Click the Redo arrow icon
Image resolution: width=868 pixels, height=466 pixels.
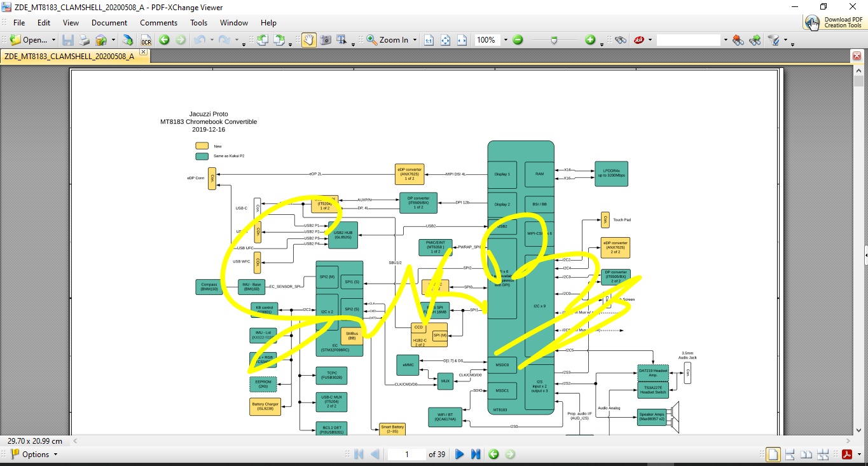coord(224,40)
